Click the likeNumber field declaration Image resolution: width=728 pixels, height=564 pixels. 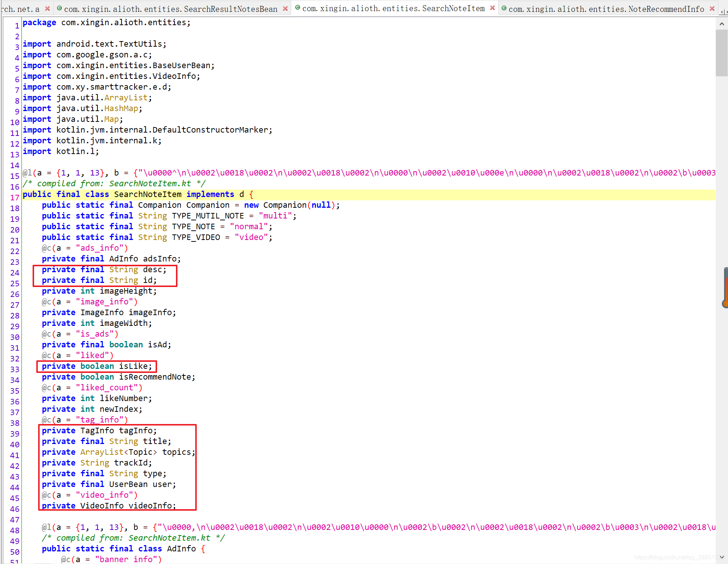97,398
